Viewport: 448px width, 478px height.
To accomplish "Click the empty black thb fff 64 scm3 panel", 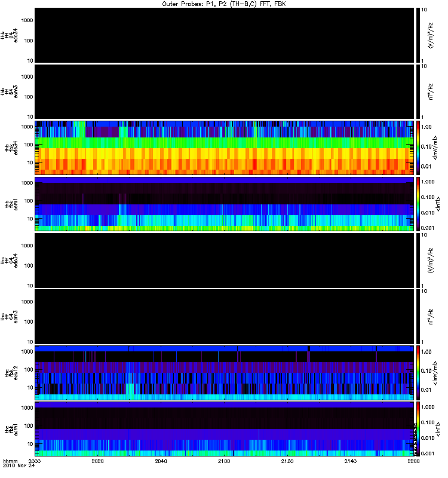I will pyautogui.click(x=224, y=92).
